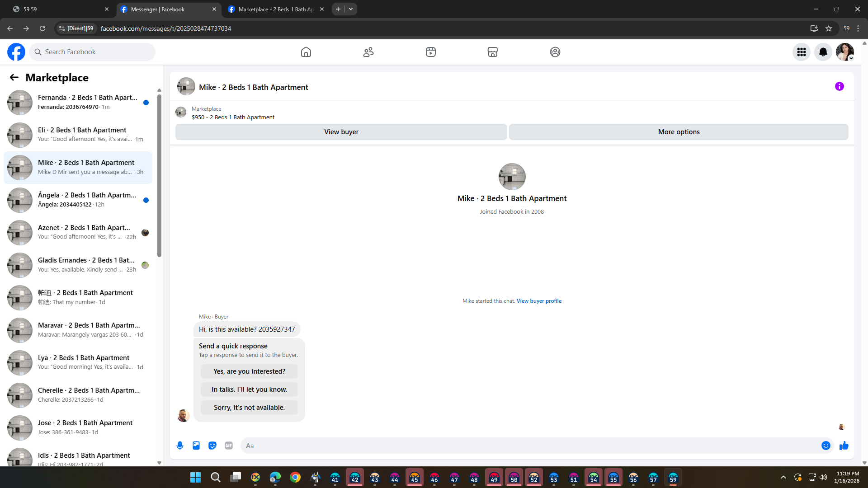This screenshot has height=488, width=868.
Task: Go back from Marketplace chats
Action: pos(14,77)
